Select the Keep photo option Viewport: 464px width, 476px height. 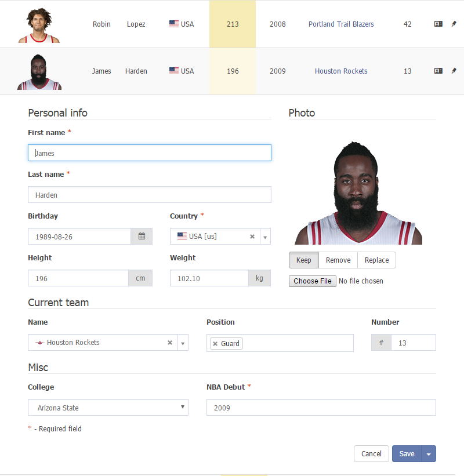[304, 260]
